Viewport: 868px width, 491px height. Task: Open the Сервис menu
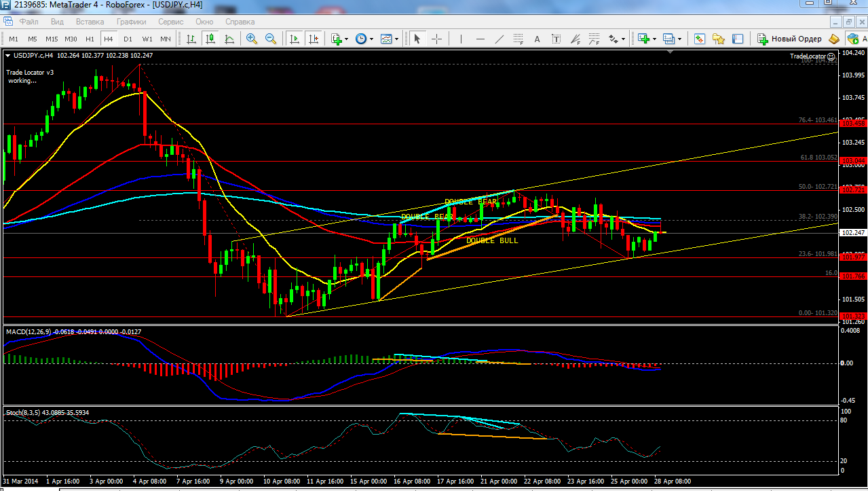(x=170, y=22)
